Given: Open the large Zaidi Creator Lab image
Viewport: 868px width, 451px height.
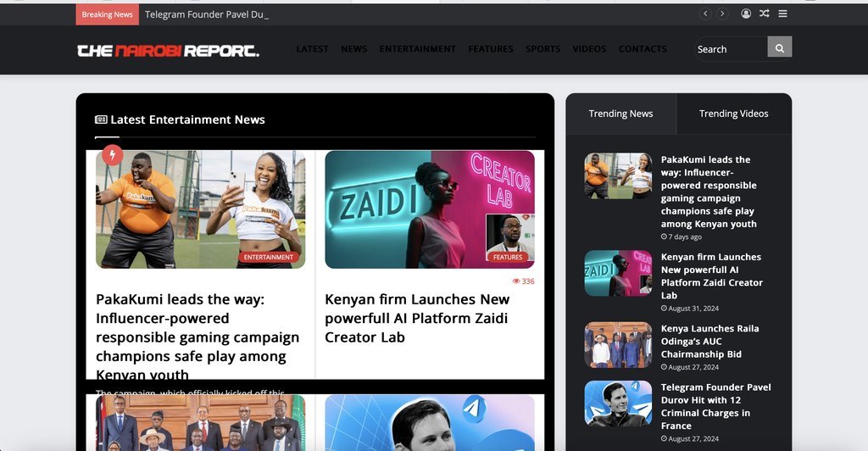Looking at the screenshot, I should click(x=430, y=209).
